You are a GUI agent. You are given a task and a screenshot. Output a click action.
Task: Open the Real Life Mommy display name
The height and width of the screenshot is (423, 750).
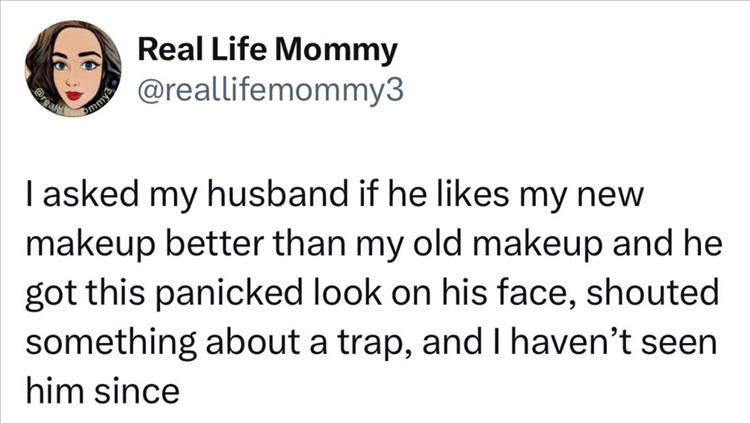point(265,48)
